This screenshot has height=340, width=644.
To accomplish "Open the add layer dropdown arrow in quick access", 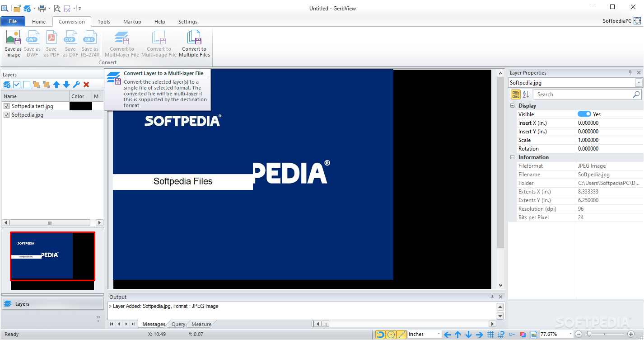I will [34, 8].
